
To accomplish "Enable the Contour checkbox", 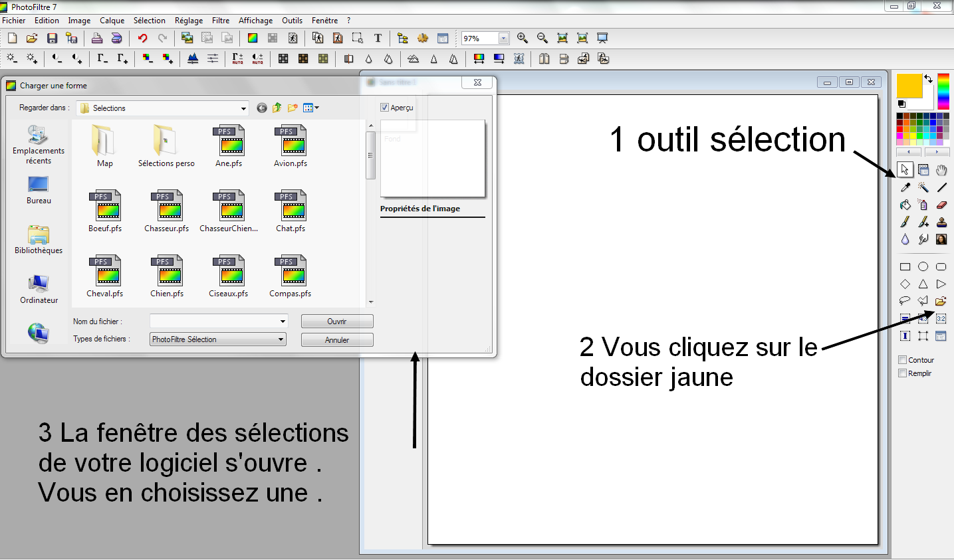I will [x=903, y=360].
